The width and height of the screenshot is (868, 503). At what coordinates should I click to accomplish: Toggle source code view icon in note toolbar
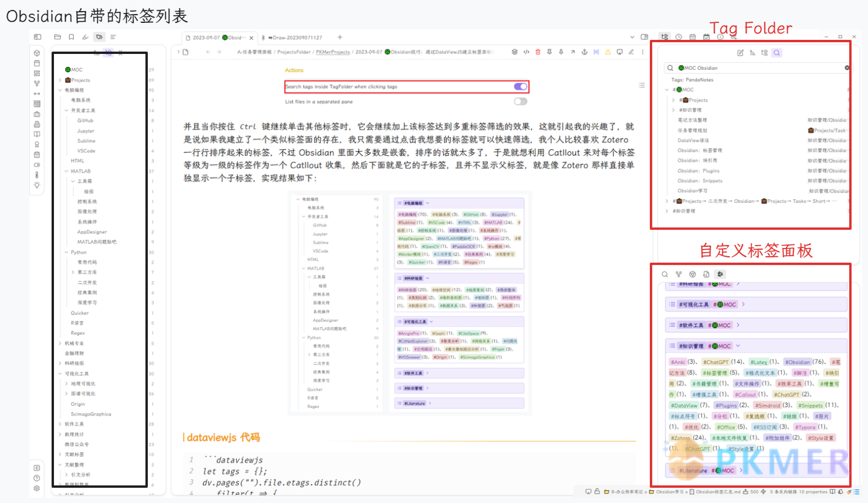coord(526,52)
